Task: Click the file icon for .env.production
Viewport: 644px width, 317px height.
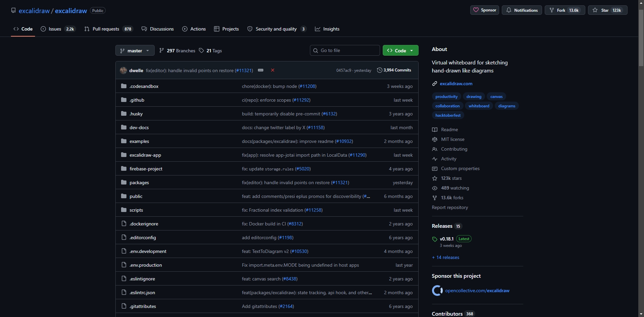Action: click(124, 265)
